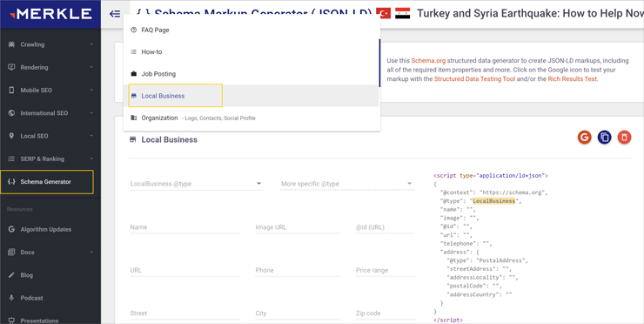
Task: Open the Turkey and Syria Earthquake banner link
Action: coord(530,14)
